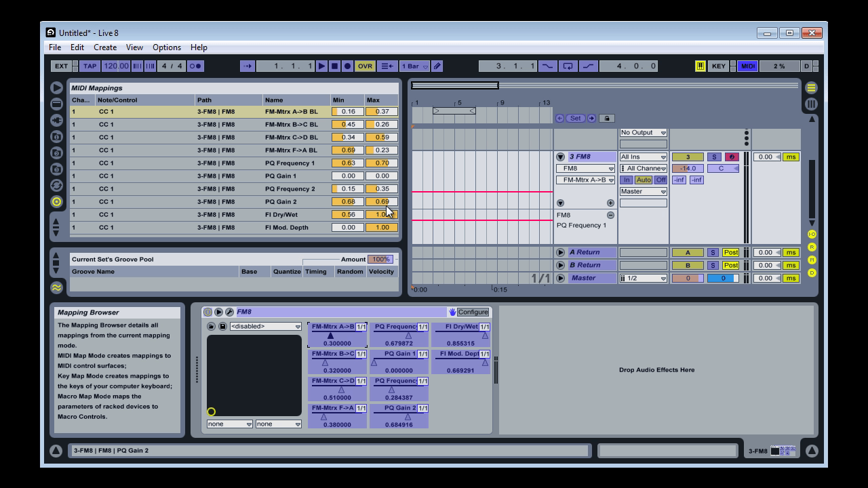Open the FM-Mtrx A->B control chooser
Viewport: 868px width, 488px height.
tap(585, 180)
